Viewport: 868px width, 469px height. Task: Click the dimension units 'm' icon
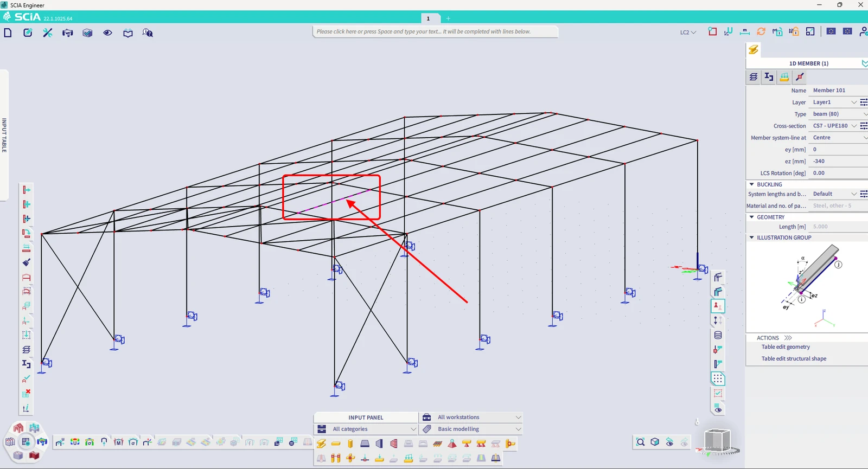coord(745,31)
